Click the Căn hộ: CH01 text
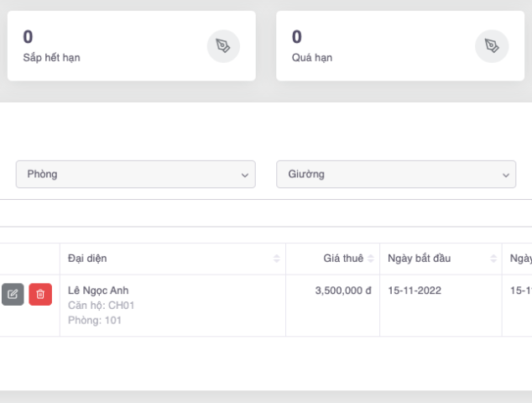This screenshot has height=403, width=532. (x=101, y=306)
